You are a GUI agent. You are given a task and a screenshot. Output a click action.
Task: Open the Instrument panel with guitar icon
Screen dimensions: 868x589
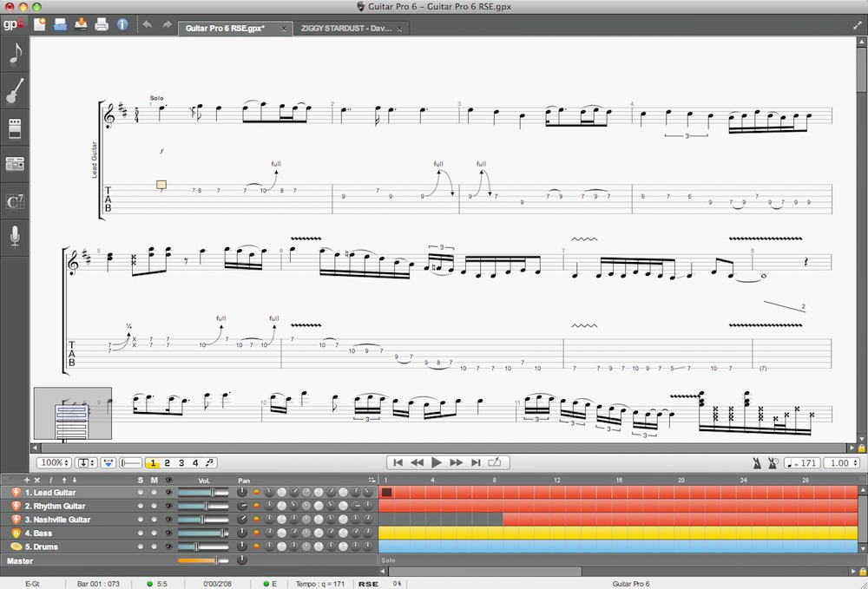click(x=15, y=91)
